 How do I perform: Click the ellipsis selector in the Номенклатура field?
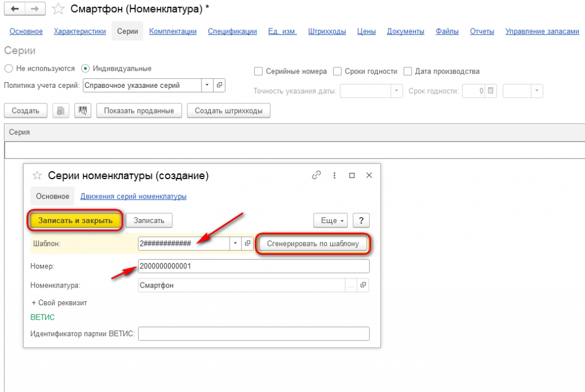pyautogui.click(x=351, y=285)
